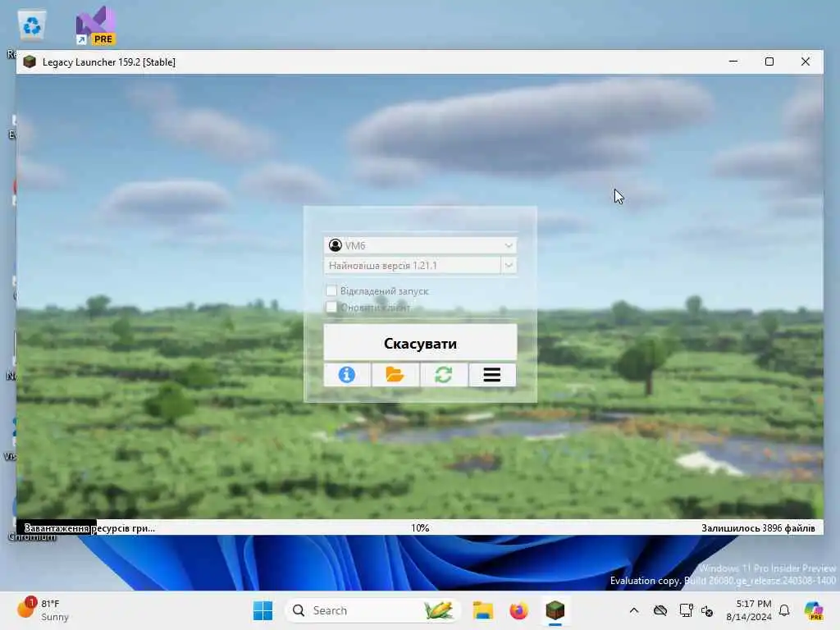Screen dimensions: 840x630
Task: Click the Залишилось 3896 файлів status text
Action: tap(758, 528)
